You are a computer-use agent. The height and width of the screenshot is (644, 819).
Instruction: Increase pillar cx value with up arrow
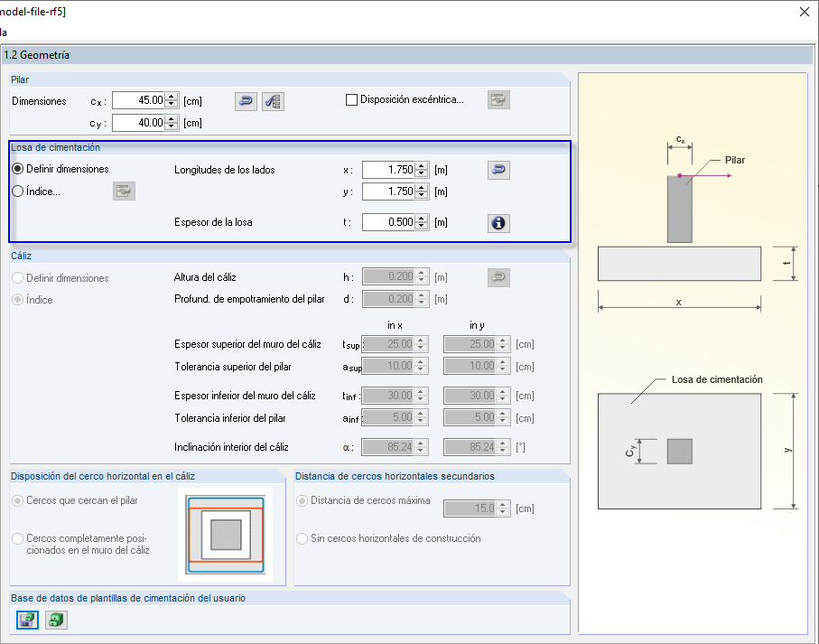click(172, 97)
